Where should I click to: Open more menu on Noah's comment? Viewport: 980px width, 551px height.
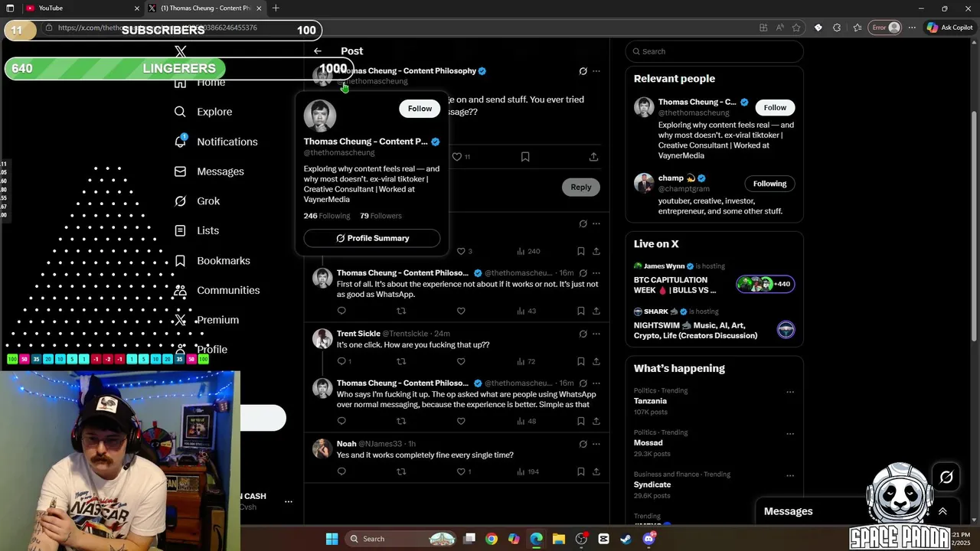coord(596,444)
